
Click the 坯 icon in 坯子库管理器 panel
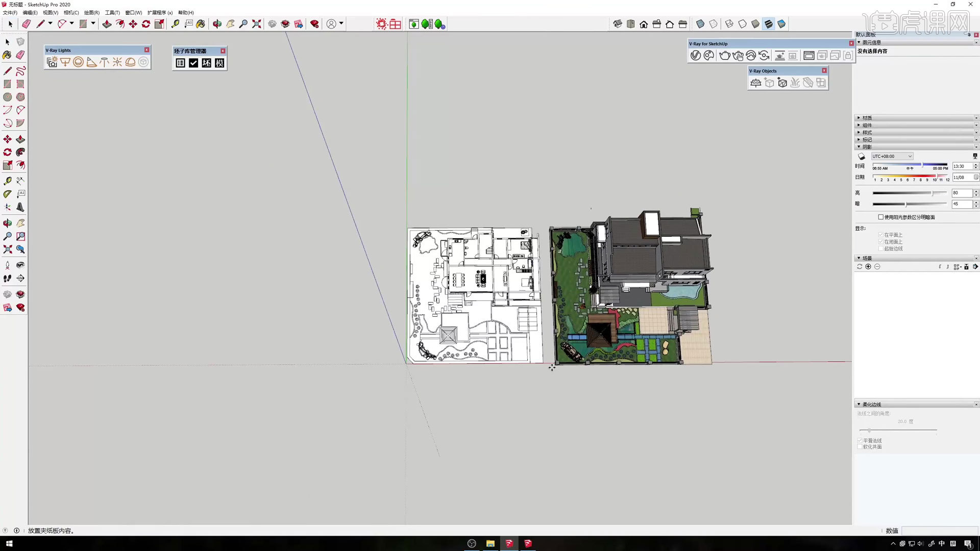pyautogui.click(x=206, y=63)
